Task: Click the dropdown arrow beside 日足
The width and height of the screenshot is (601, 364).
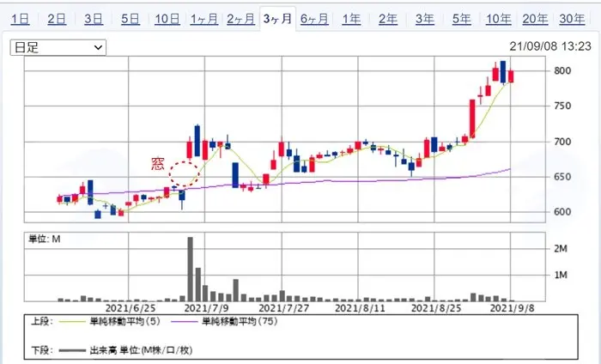Action: tap(98, 47)
